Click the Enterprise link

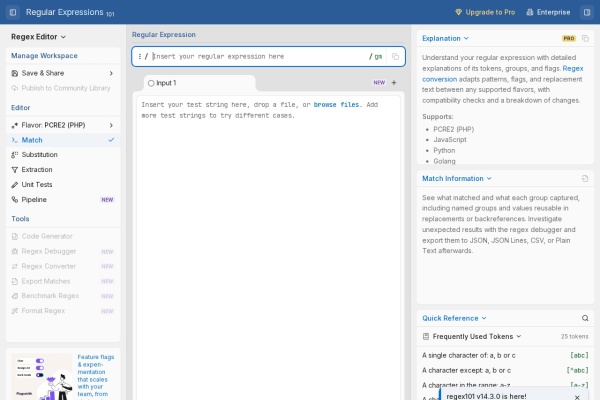(x=548, y=12)
